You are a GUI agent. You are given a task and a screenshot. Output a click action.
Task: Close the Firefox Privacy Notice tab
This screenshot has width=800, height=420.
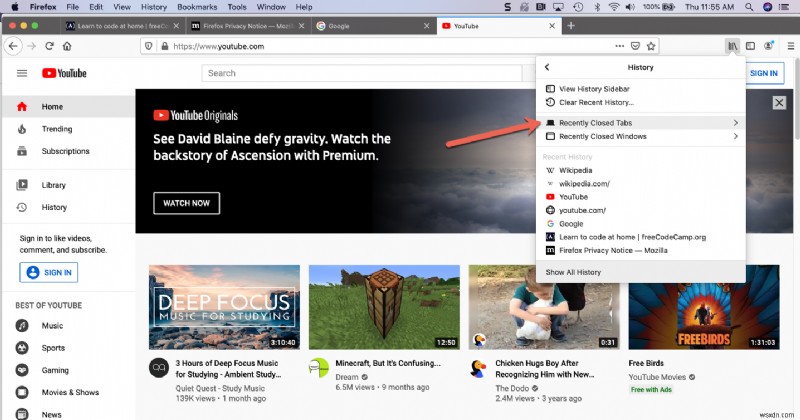click(302, 26)
